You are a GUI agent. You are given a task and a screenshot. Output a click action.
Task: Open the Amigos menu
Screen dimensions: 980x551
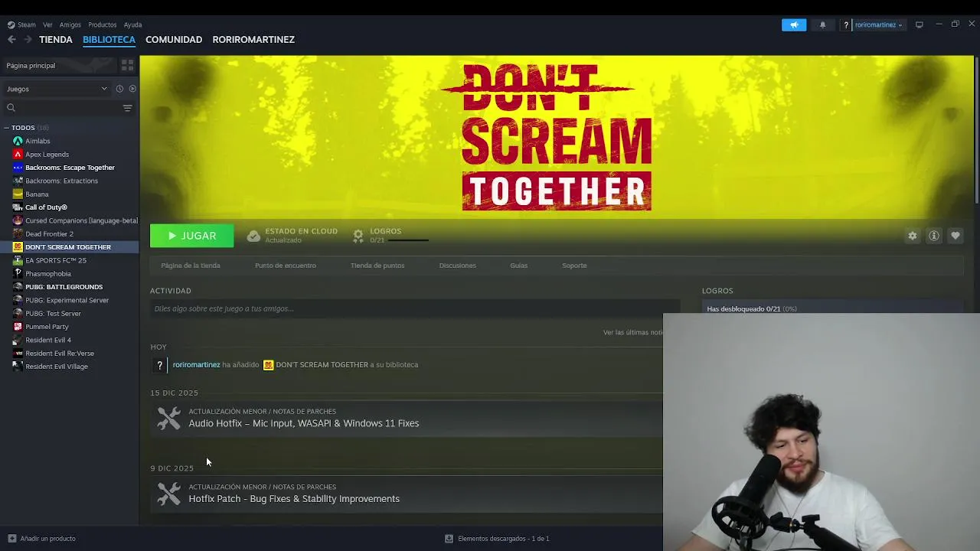70,24
